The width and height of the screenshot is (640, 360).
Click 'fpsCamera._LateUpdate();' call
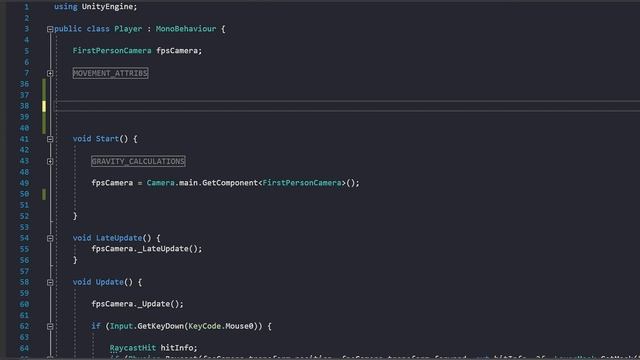pos(147,249)
